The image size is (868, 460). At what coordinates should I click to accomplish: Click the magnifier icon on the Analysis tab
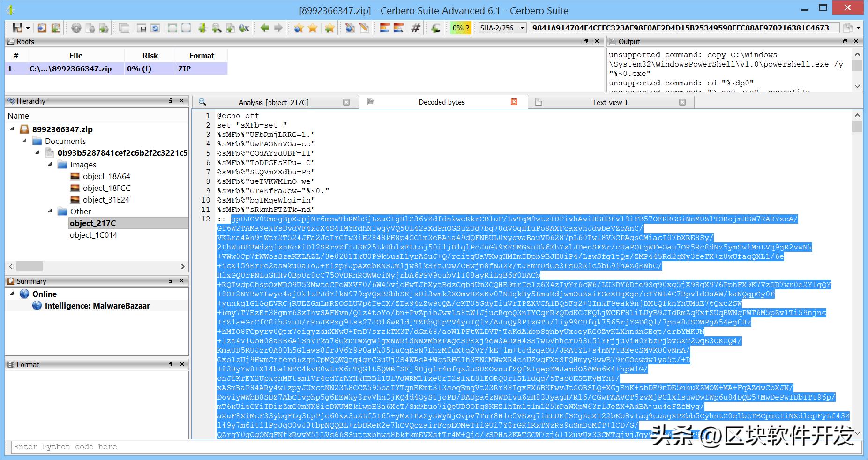(202, 102)
